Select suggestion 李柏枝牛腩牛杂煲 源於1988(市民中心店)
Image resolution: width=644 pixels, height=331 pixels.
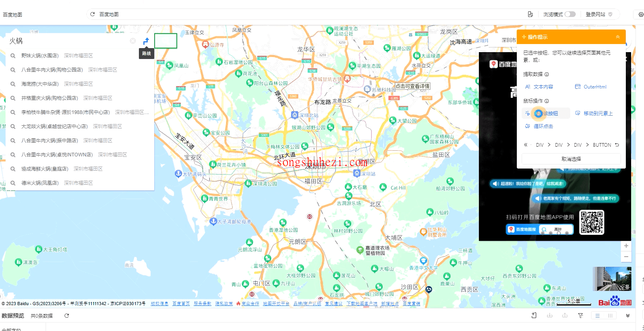coord(80,112)
